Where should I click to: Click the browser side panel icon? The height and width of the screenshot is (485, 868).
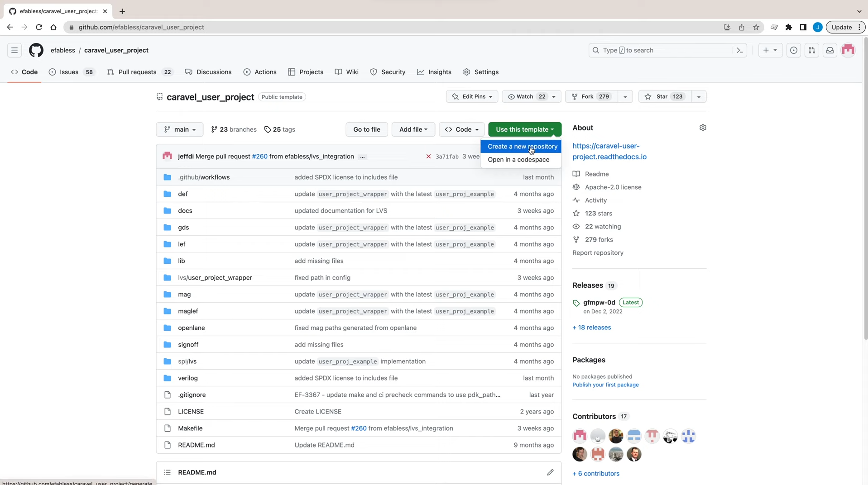click(x=803, y=27)
